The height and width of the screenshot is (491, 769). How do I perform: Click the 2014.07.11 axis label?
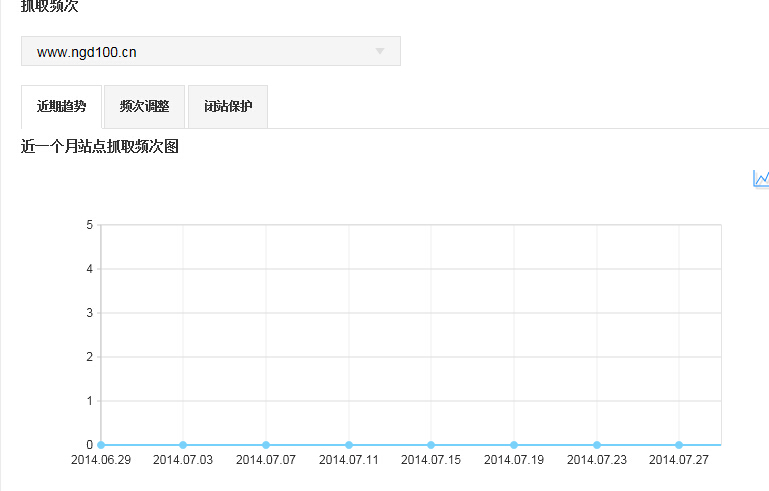pyautogui.click(x=349, y=460)
